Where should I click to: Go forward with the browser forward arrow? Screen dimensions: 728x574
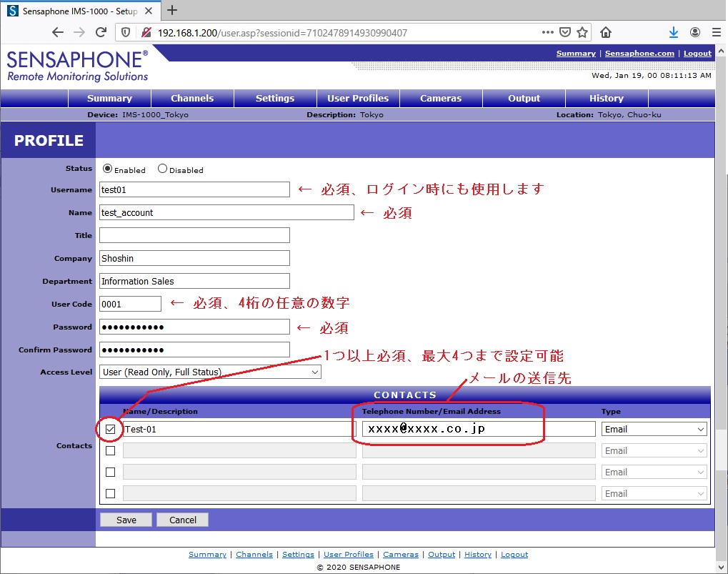click(x=79, y=32)
